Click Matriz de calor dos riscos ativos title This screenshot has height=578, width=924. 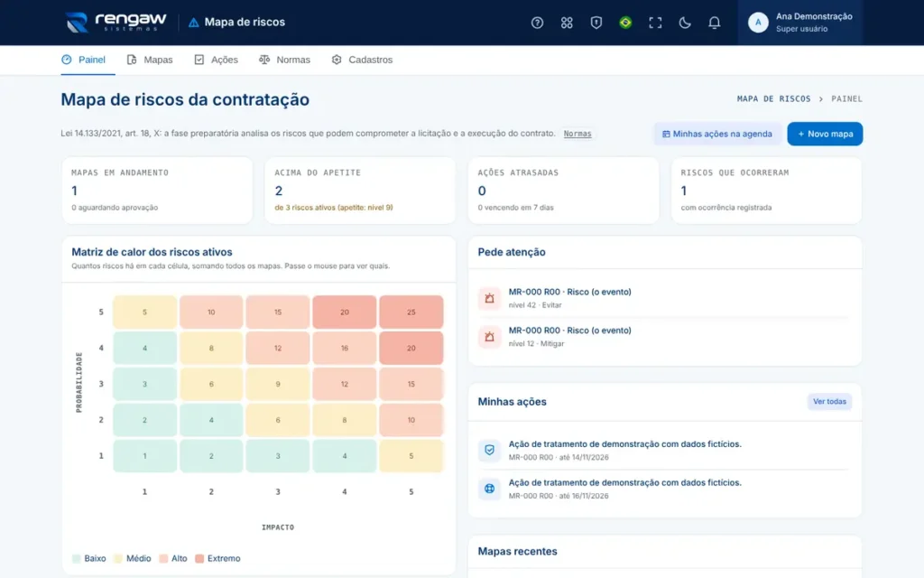click(152, 252)
